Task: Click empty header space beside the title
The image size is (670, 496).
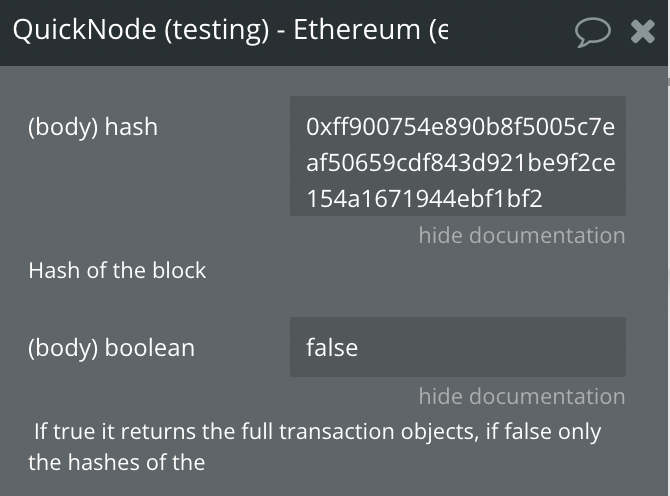Action: (511, 32)
